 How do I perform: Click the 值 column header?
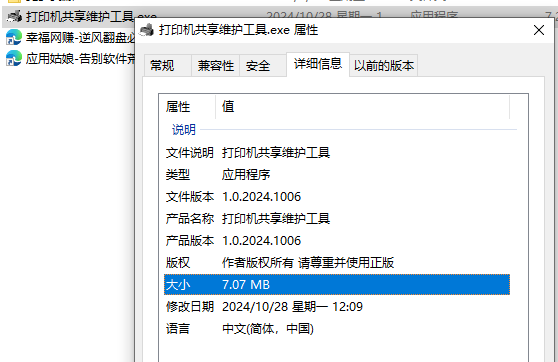pyautogui.click(x=363, y=106)
